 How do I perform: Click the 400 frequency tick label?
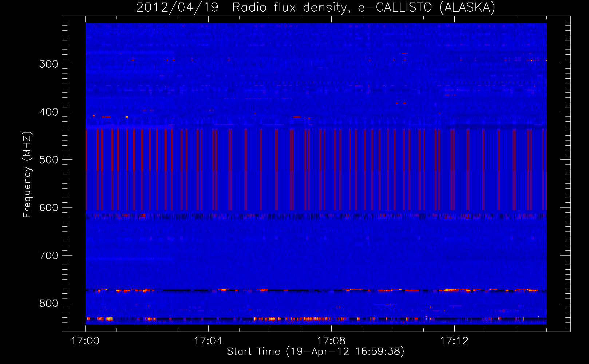click(49, 112)
